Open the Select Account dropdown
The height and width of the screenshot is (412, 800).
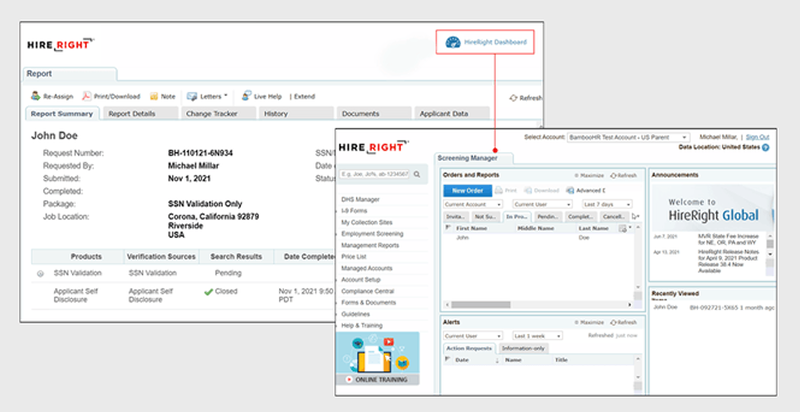pos(628,137)
